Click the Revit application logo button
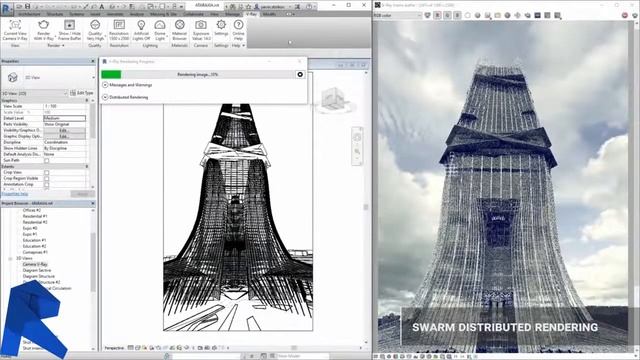The image size is (640, 360). click(7, 8)
